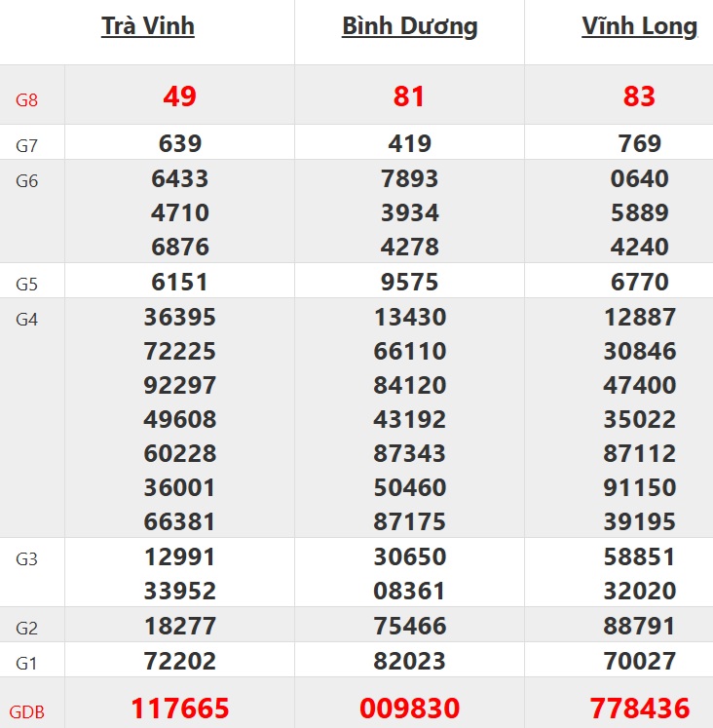Image resolution: width=713 pixels, height=728 pixels.
Task: Open the Bình Dương province link
Action: click(x=409, y=26)
